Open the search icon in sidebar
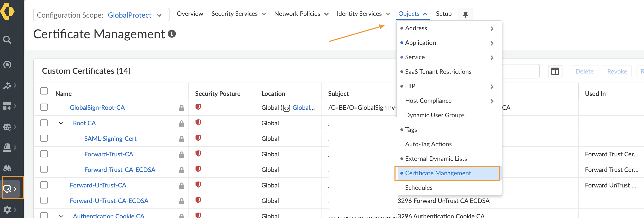This screenshot has height=218, width=644. point(7,40)
